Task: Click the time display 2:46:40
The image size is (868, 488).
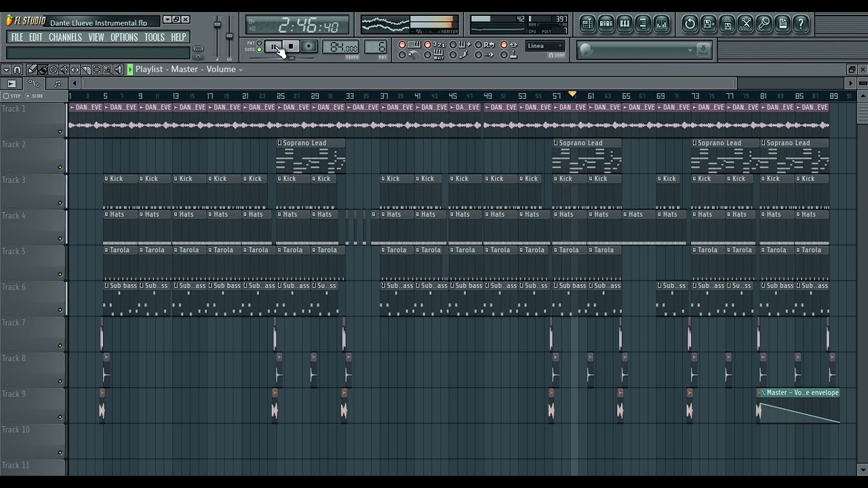Action: (x=298, y=26)
